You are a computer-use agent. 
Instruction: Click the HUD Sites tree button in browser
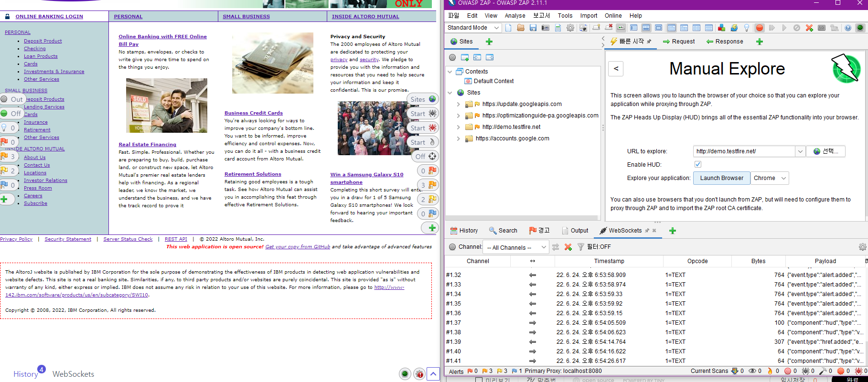tap(423, 99)
